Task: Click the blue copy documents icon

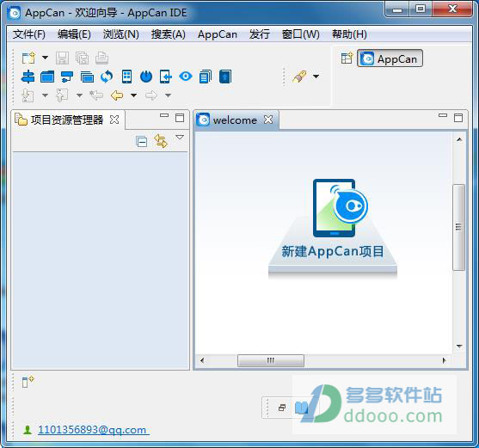Action: click(206, 77)
